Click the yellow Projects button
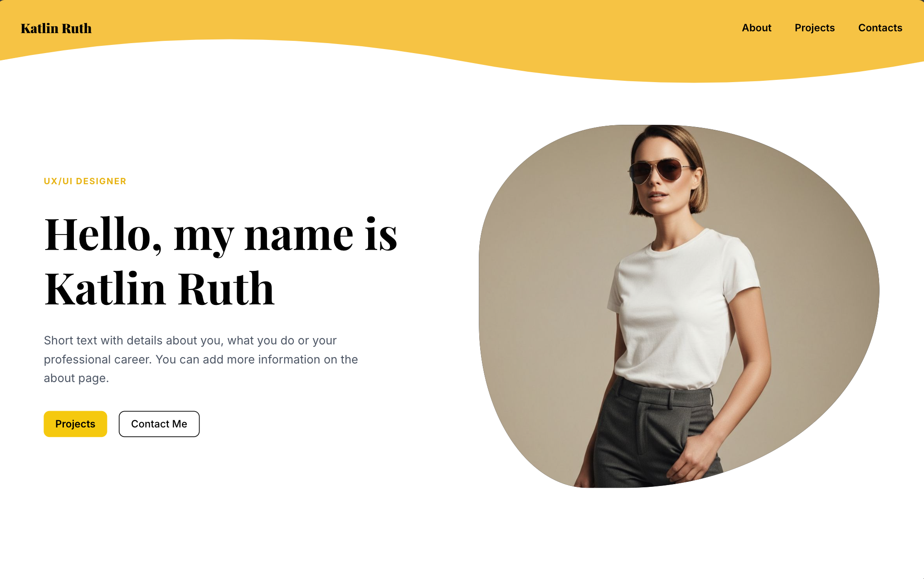Screen dimensions: 924x579 [75, 424]
